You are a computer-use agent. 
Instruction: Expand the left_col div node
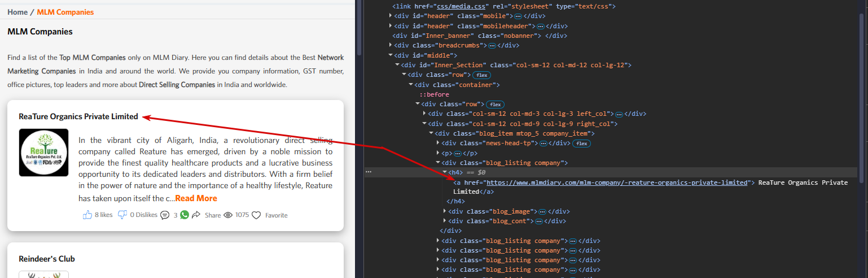click(x=425, y=114)
